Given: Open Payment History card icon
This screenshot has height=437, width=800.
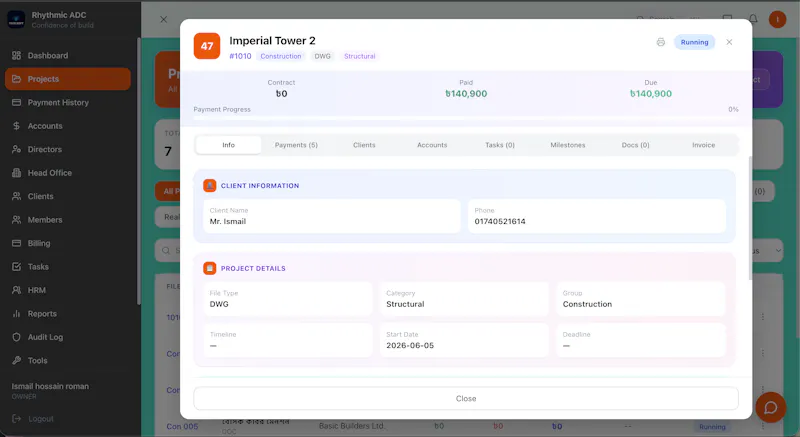Looking at the screenshot, I should pos(16,102).
